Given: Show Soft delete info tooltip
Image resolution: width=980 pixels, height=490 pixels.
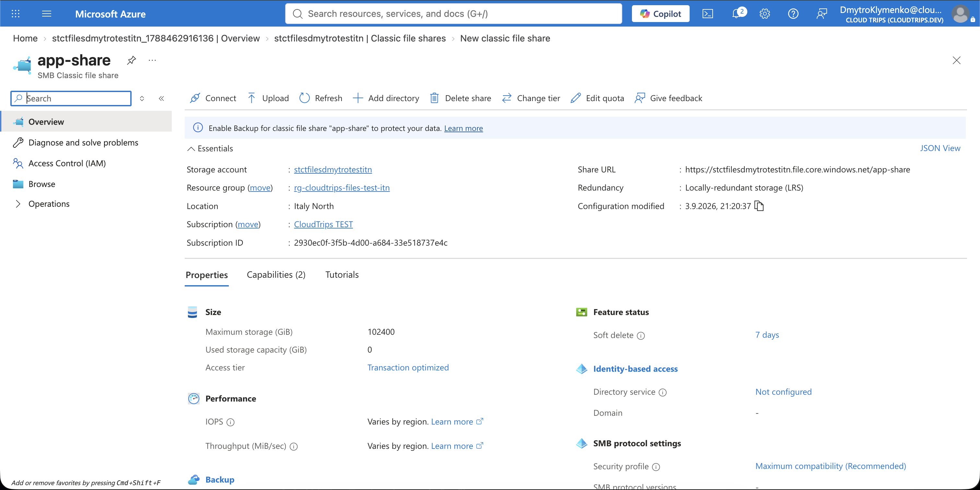Looking at the screenshot, I should point(641,335).
